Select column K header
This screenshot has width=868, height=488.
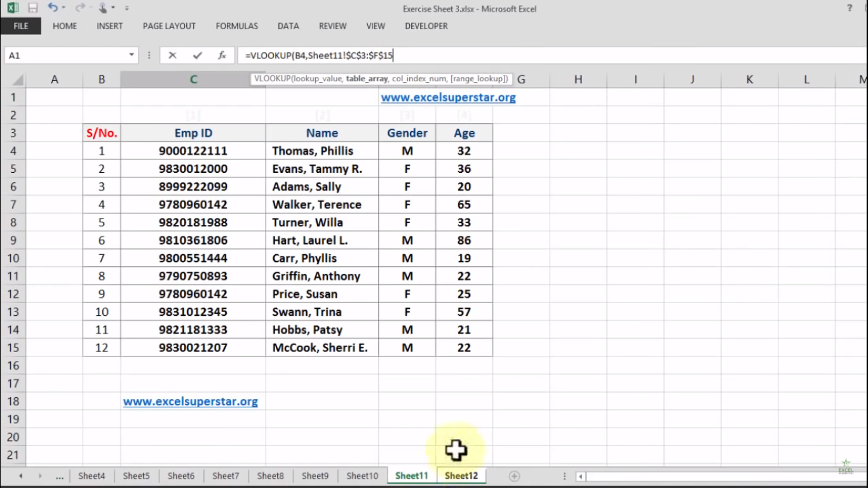(x=750, y=79)
